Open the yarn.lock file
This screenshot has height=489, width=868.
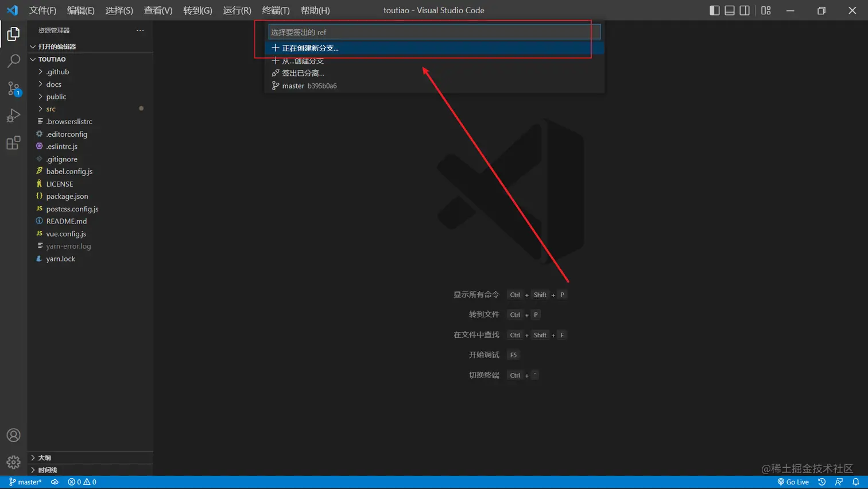coord(90,259)
